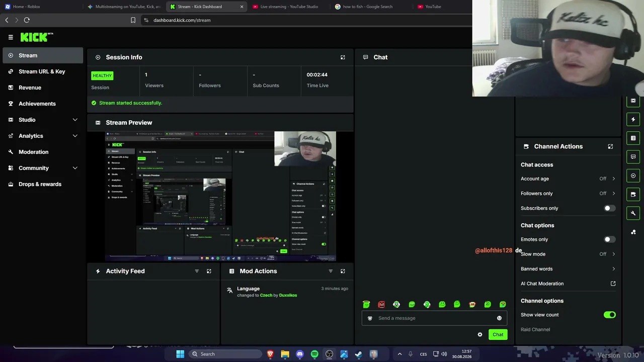Viewport: 644px width, 362px height.
Task: Toggle the session info play-circle widget
Action: pyautogui.click(x=633, y=175)
